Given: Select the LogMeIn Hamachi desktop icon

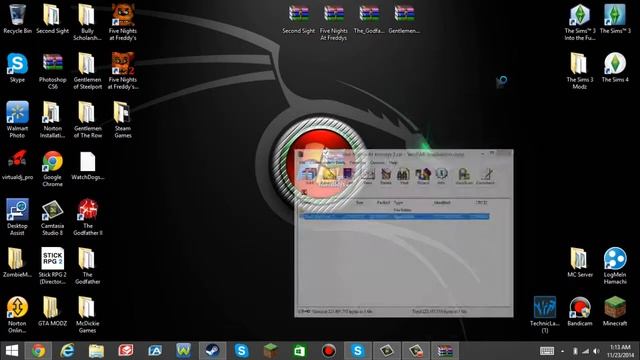Looking at the screenshot, I should [x=615, y=266].
